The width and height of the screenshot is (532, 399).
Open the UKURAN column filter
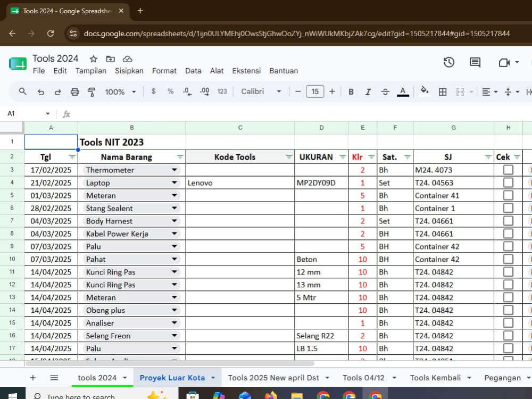343,157
